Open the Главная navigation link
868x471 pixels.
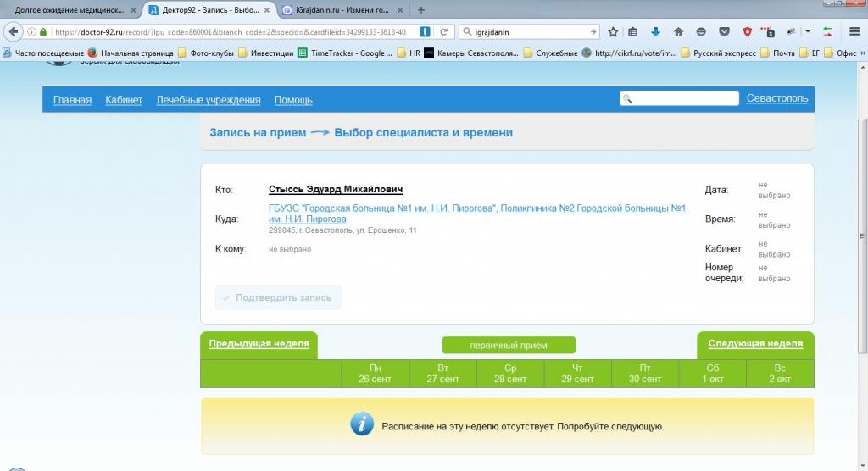(73, 100)
